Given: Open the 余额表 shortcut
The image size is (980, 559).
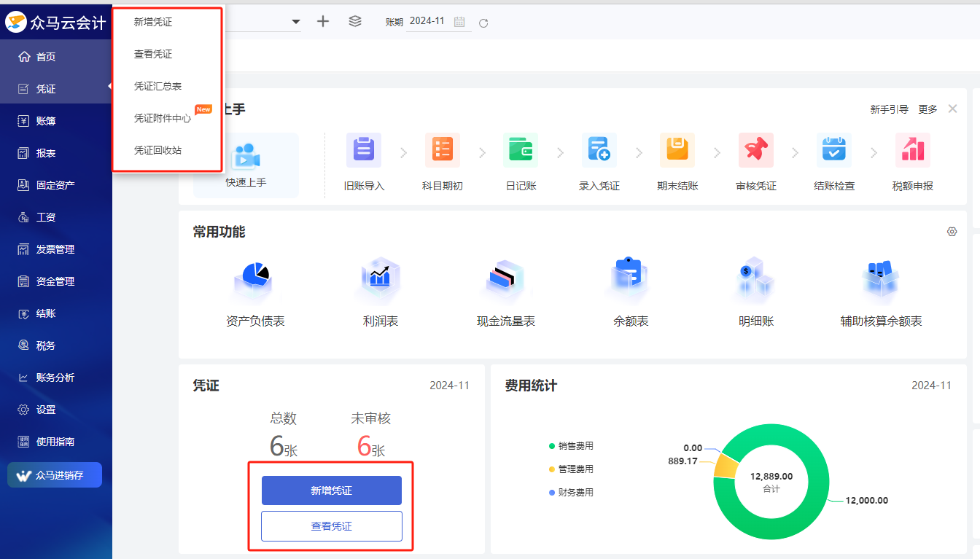Looking at the screenshot, I should click(x=631, y=292).
